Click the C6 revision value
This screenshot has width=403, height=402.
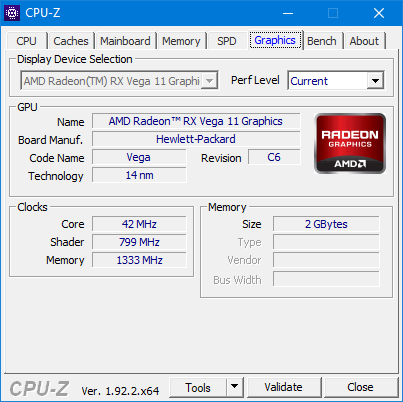point(274,157)
